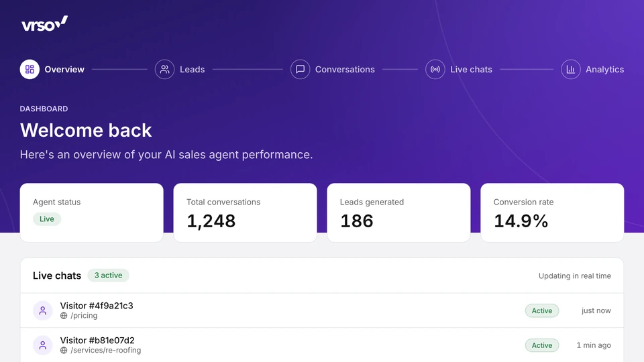Click globe icon beside /pricing
644x362 pixels.
point(64,316)
